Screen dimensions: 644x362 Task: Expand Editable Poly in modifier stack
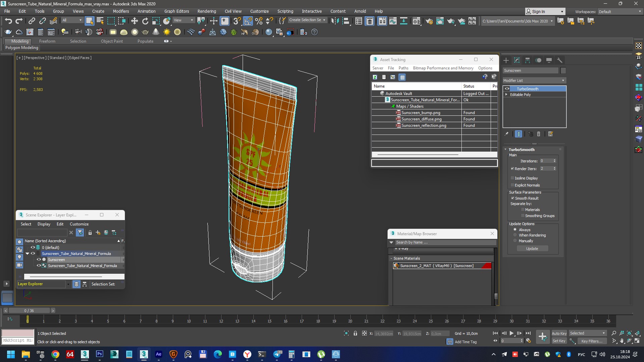pos(506,95)
